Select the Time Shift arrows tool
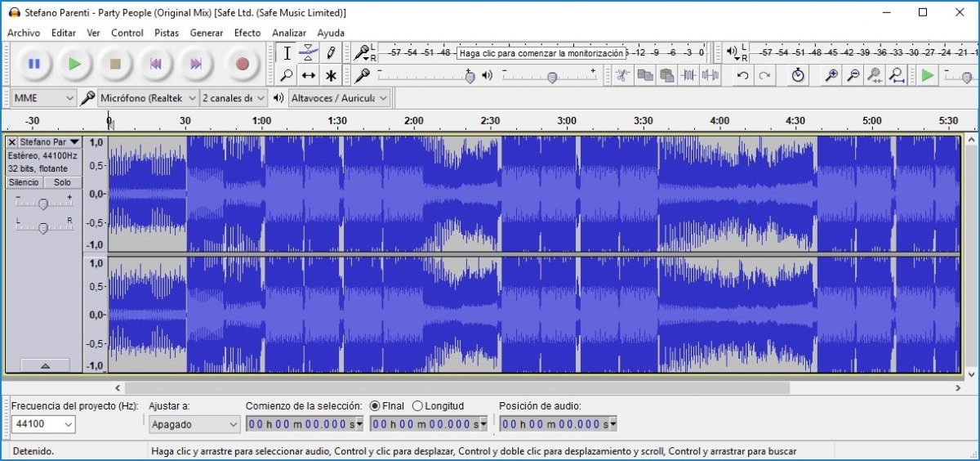 tap(308, 75)
